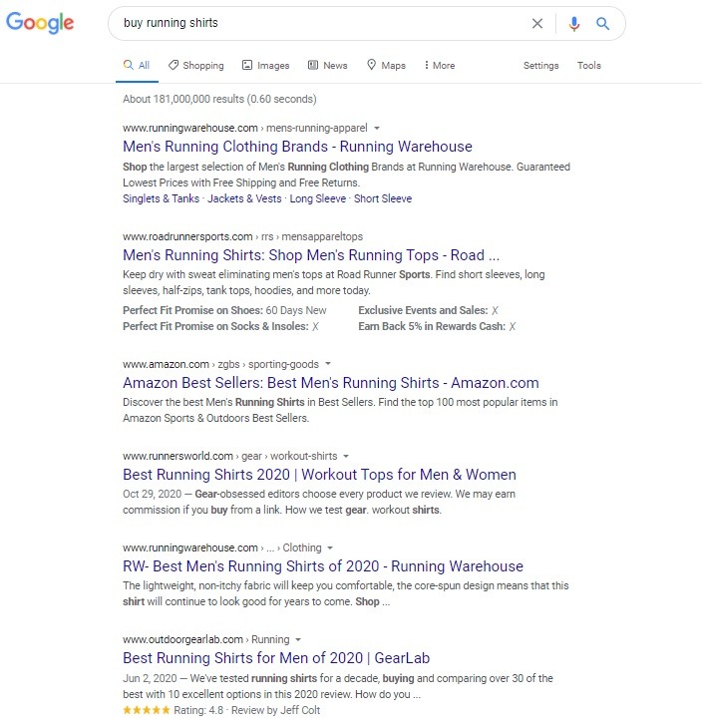The width and height of the screenshot is (702, 728).
Task: Click 'Perfect Fit Promise on Socks & Insoles' text
Action: tap(215, 326)
